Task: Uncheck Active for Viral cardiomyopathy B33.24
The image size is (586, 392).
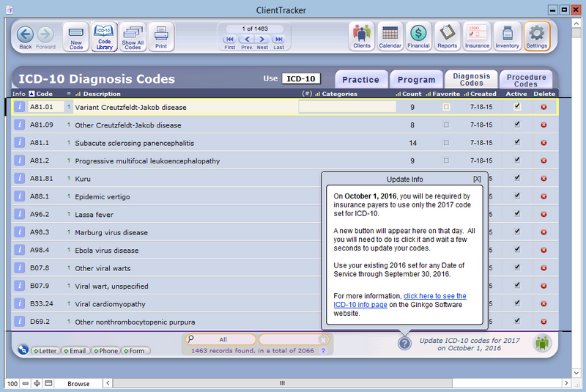Action: [x=517, y=303]
